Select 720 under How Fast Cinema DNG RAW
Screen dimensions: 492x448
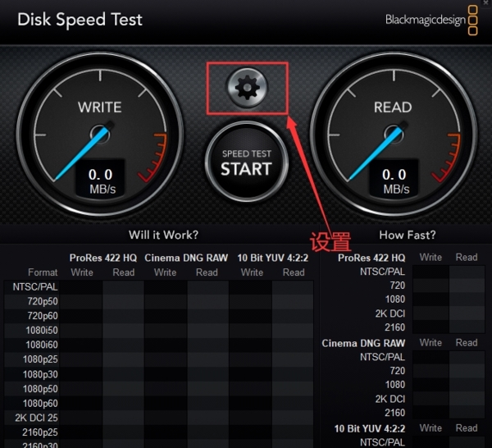[x=398, y=371]
